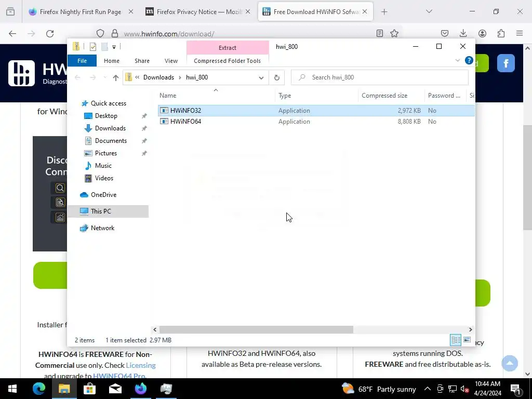532x399 pixels.
Task: Open Firefox account icon
Action: [x=482, y=33]
